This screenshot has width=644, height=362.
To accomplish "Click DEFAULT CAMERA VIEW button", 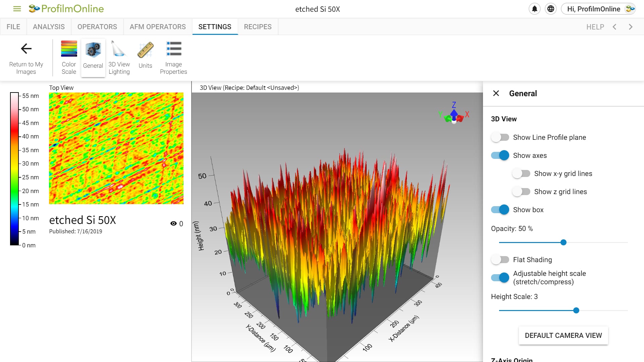I will (563, 335).
